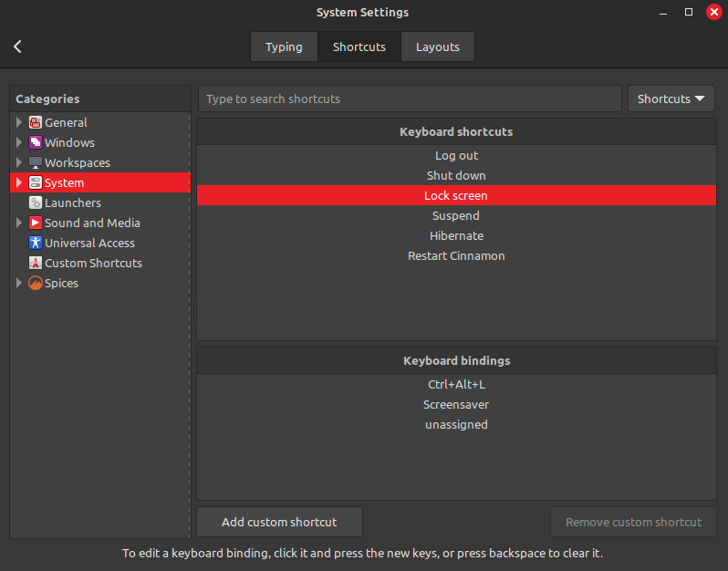Select the Hibernate shortcut row

[x=456, y=235]
